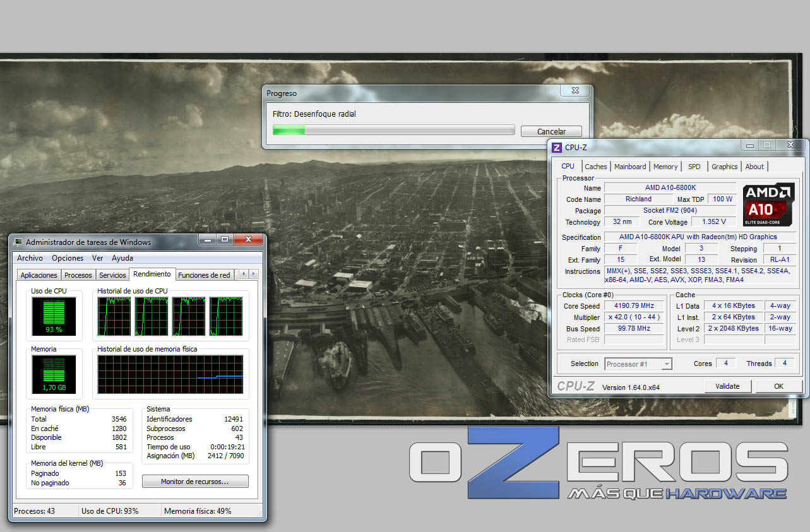Click the AMD A10 processor logo in CPU-Z

(x=768, y=205)
